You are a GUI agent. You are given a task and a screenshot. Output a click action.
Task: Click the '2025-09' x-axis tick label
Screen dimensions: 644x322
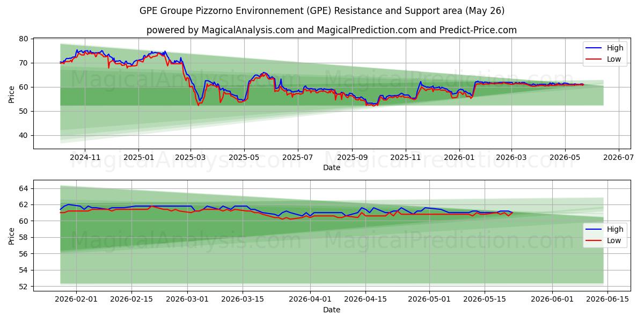coord(352,158)
